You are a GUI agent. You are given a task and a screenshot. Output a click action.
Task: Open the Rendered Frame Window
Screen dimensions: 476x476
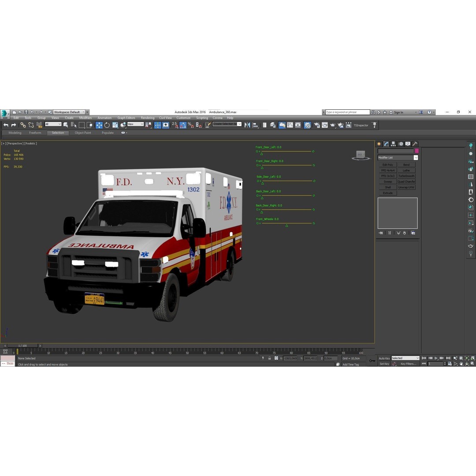click(x=325, y=125)
